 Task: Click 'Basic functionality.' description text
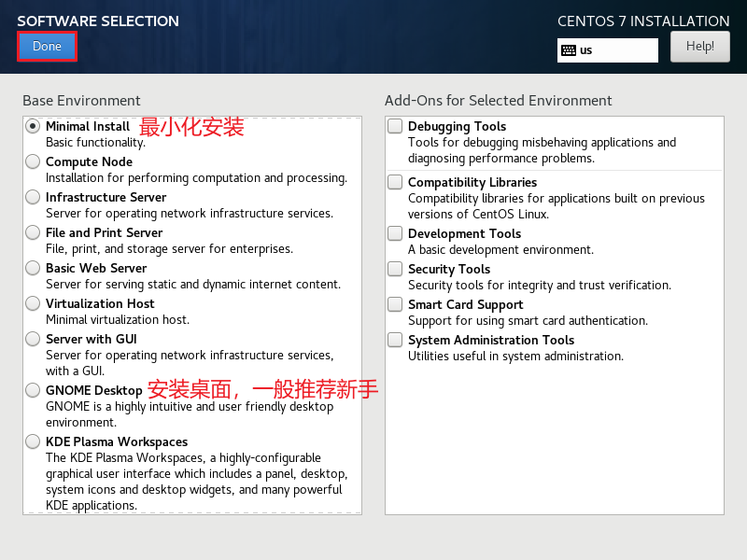coord(96,143)
